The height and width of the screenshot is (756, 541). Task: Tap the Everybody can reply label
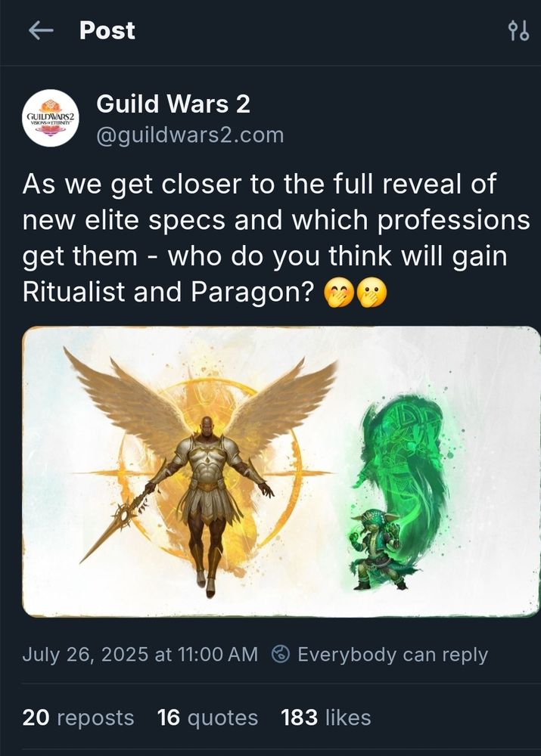393,654
